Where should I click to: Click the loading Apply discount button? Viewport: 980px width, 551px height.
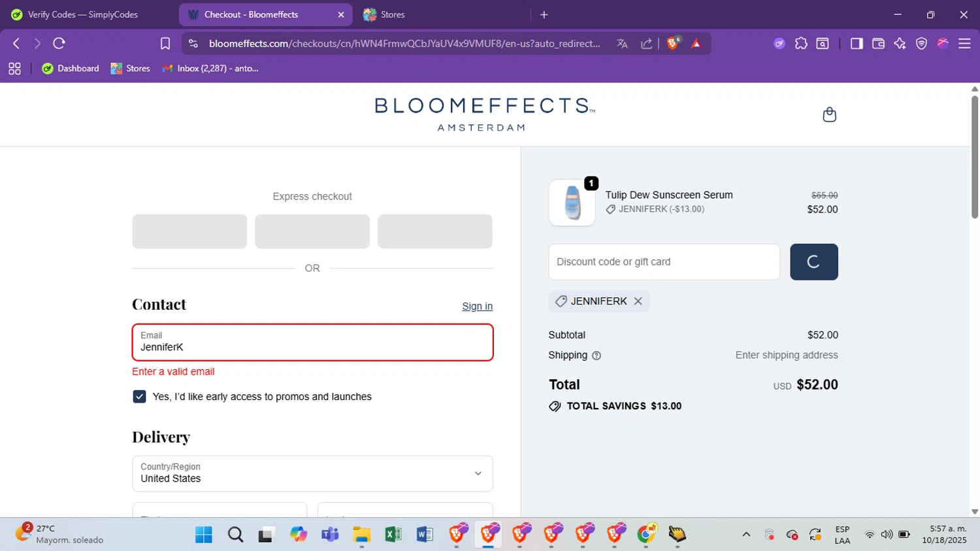pos(813,262)
